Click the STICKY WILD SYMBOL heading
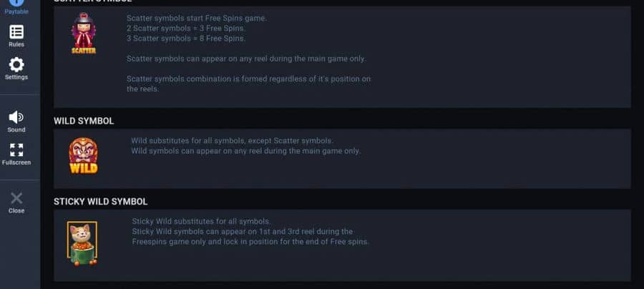Image resolution: width=644 pixels, height=289 pixels. point(101,202)
